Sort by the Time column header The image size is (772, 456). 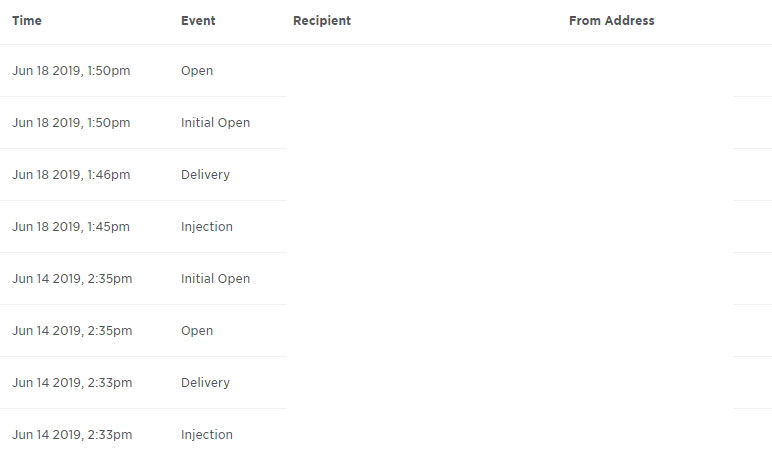pyautogui.click(x=27, y=21)
